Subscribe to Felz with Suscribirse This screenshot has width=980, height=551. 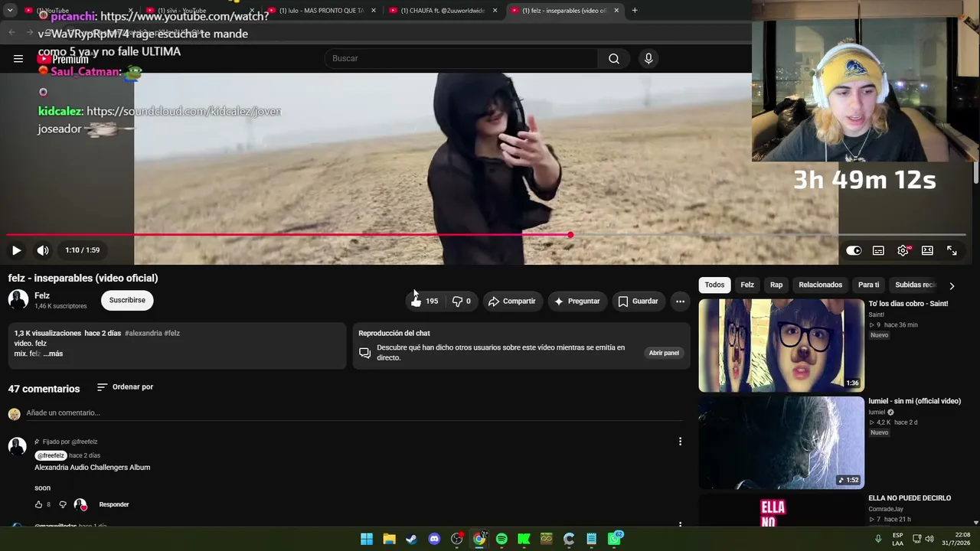pyautogui.click(x=127, y=300)
